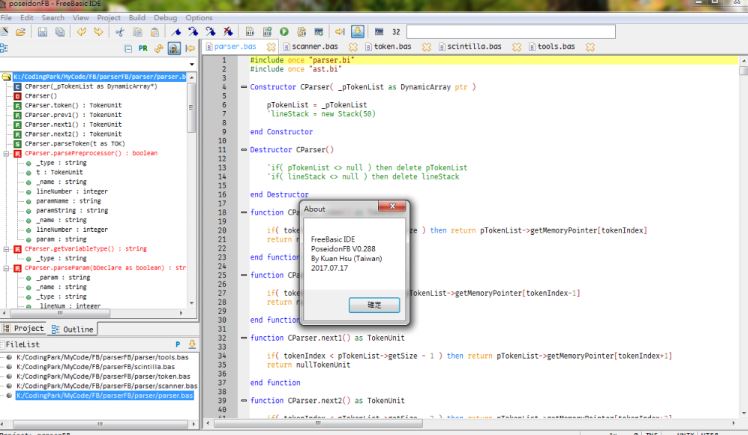The height and width of the screenshot is (435, 748).
Task: Select parser/tools.bas in FileList
Action: (x=103, y=357)
